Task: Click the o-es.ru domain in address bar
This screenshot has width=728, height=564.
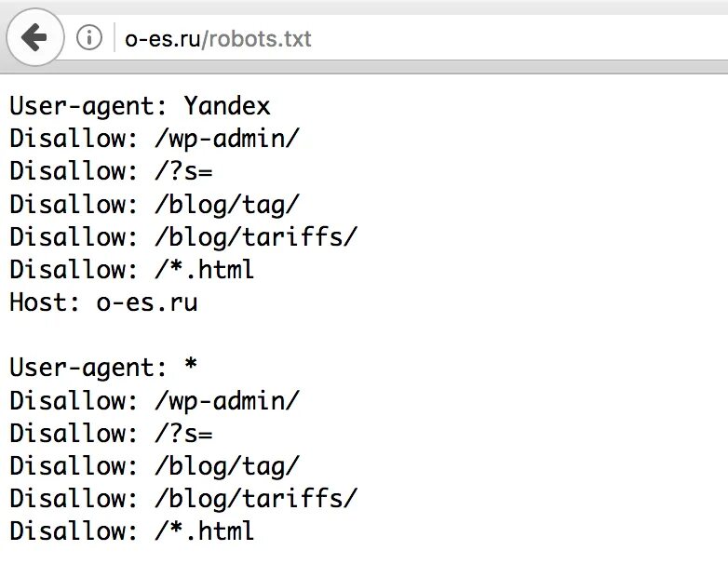Action: click(163, 39)
